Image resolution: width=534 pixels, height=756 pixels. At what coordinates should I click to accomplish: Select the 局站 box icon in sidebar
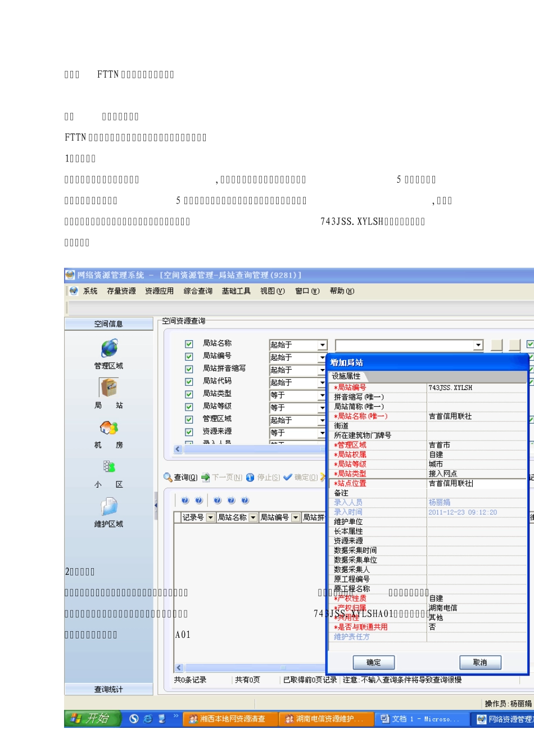tap(108, 388)
